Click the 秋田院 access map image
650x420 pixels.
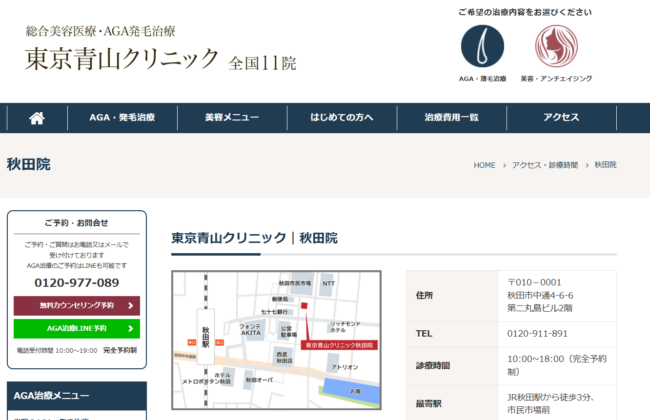point(276,340)
